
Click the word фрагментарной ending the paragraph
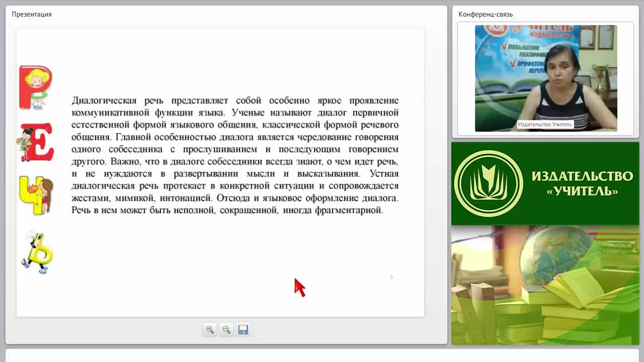click(x=349, y=210)
